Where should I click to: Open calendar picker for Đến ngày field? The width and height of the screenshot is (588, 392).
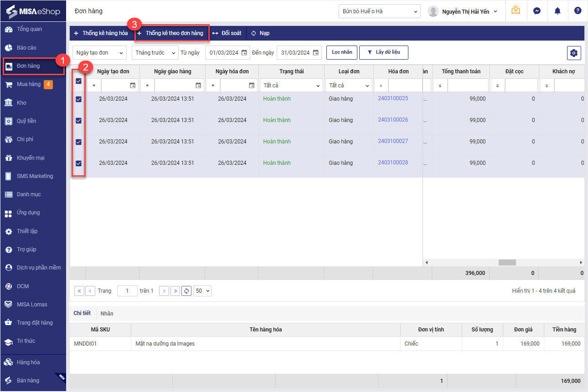point(316,53)
